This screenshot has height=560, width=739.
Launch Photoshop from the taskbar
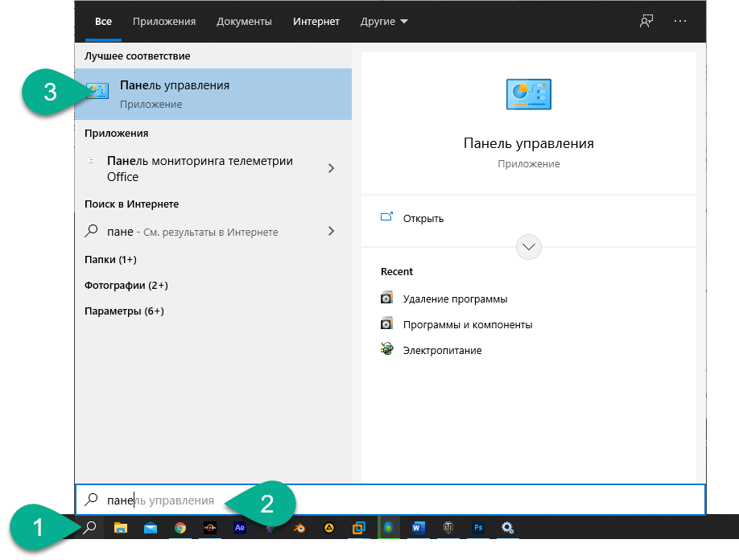478,528
